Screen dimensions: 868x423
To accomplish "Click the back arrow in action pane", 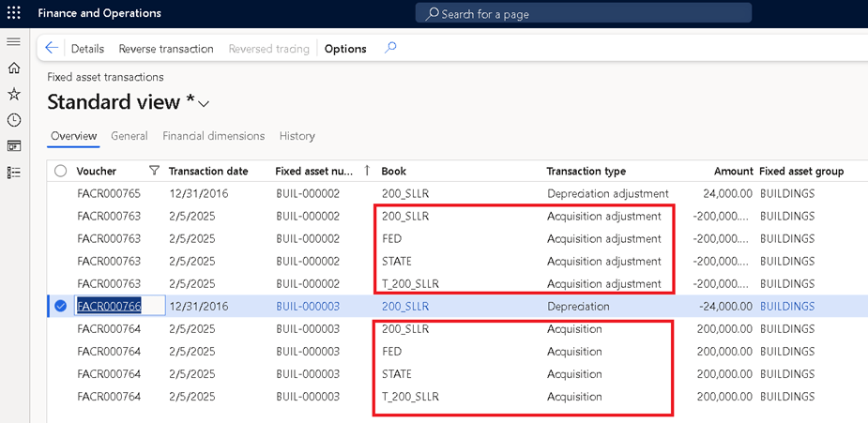I will point(52,49).
